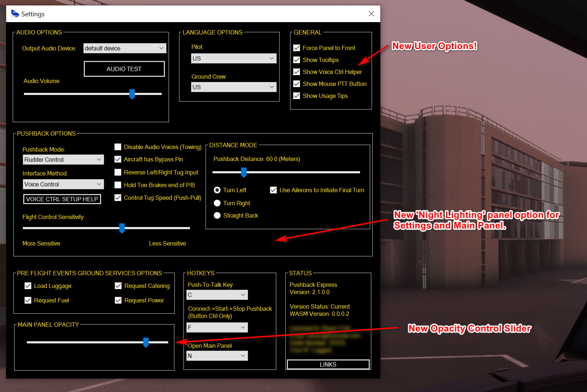Adjust the Audio Volume slider
The image size is (587, 392).
[132, 94]
